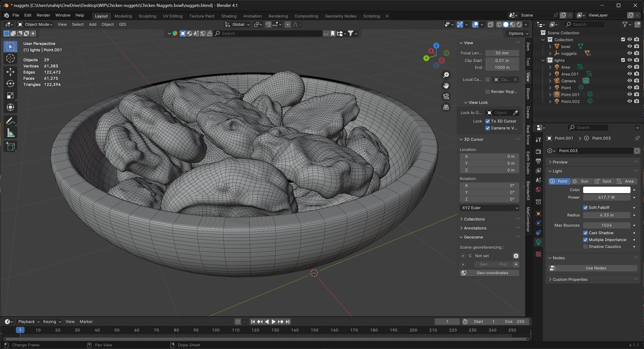The image size is (644, 349).
Task: Open the XYZ Euler rotation mode dropdown
Action: pos(489,208)
